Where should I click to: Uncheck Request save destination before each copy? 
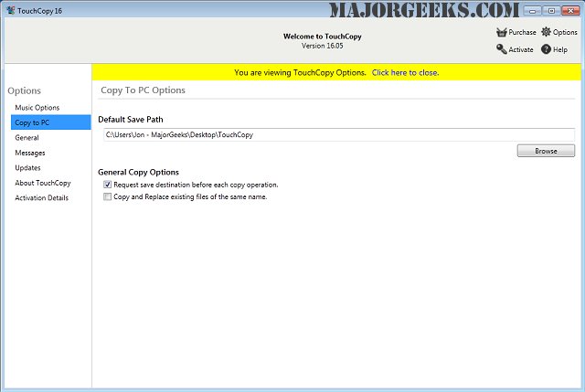[x=108, y=185]
